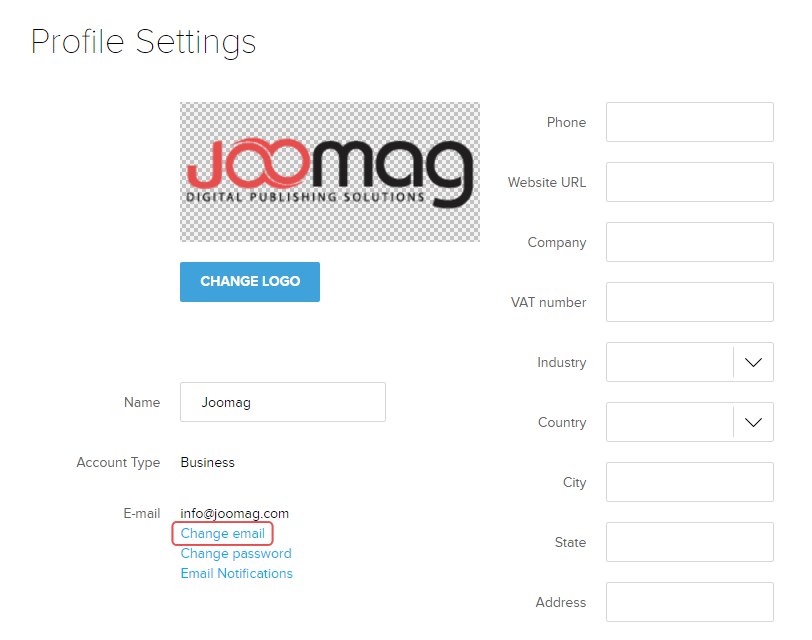The width and height of the screenshot is (812, 640).
Task: Focus the City input field
Action: click(690, 482)
